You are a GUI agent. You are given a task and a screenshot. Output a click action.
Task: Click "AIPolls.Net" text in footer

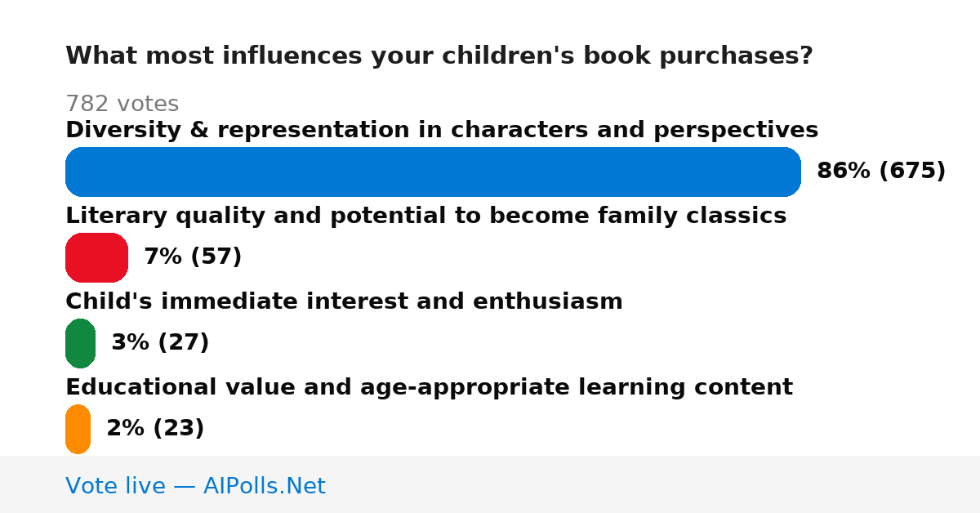[x=264, y=486]
